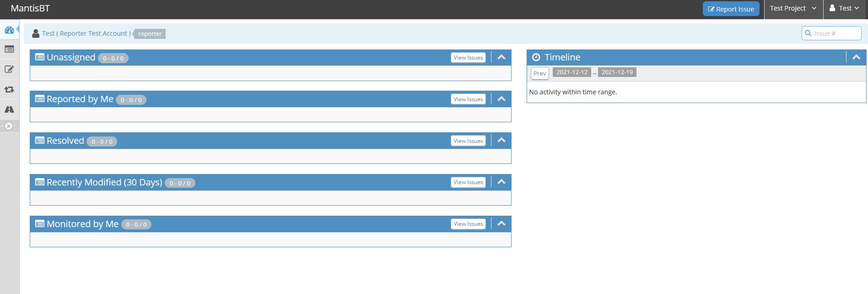Click the Timeline clock icon
Viewport: 868px width, 294px height.
[x=536, y=57]
